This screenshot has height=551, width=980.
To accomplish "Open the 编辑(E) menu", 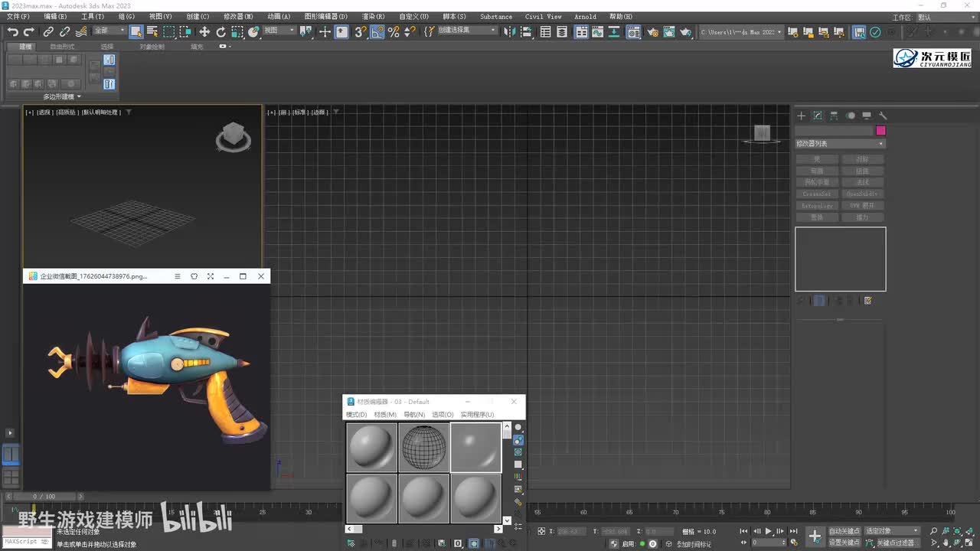I will 55,16.
